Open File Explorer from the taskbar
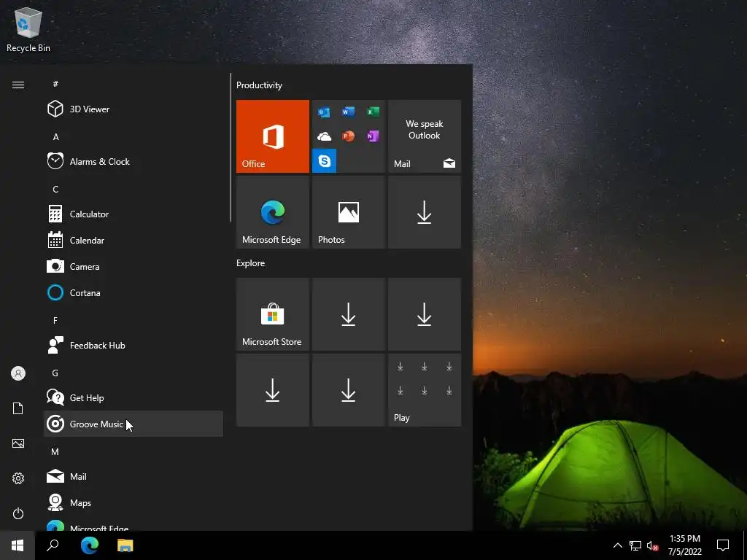The width and height of the screenshot is (747, 560). (125, 545)
